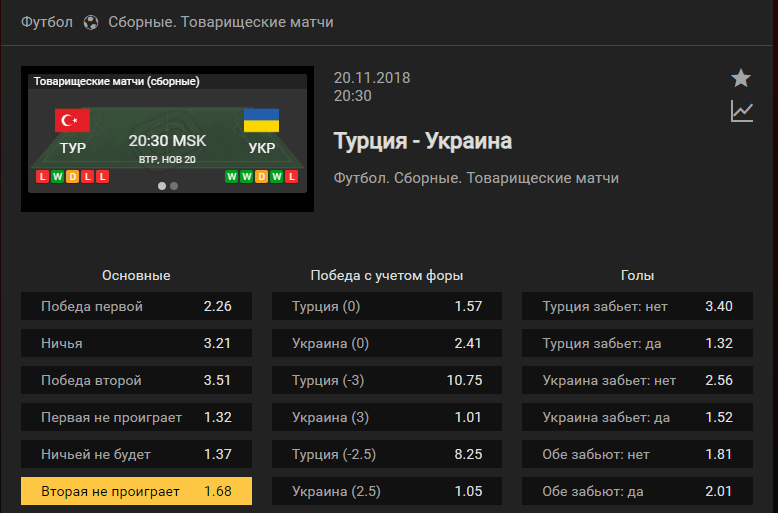778x513 pixels.
Task: Select the second carousel dot in the widget
Action: [174, 186]
